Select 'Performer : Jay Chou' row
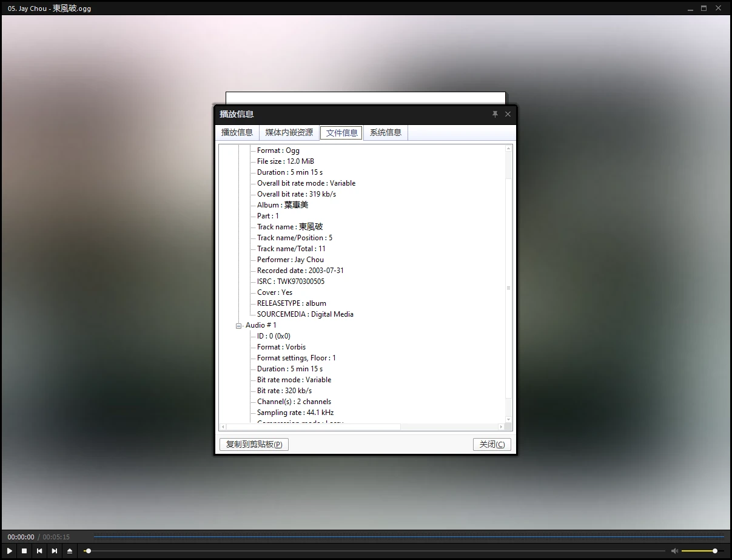 [290, 260]
